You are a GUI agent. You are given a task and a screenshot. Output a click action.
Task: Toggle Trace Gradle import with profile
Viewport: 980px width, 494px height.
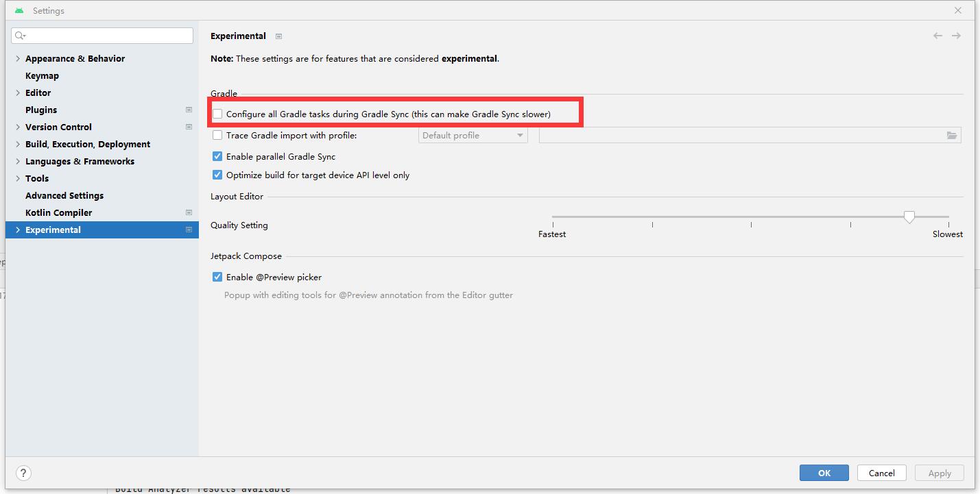pos(217,136)
